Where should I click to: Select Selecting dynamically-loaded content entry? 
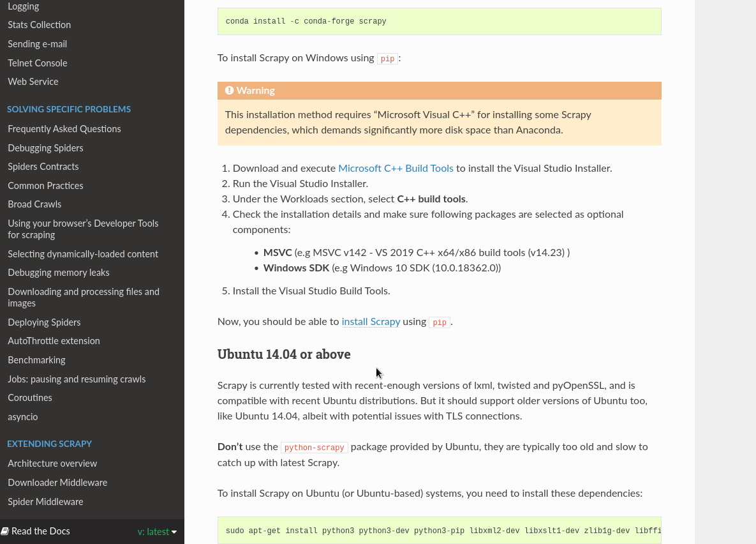(x=83, y=254)
